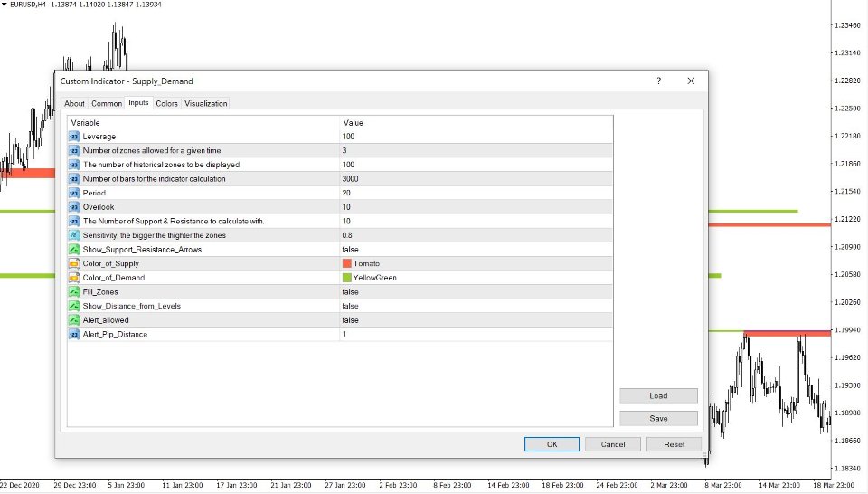
Task: Click the Sensitivity row double-type icon
Action: (74, 235)
